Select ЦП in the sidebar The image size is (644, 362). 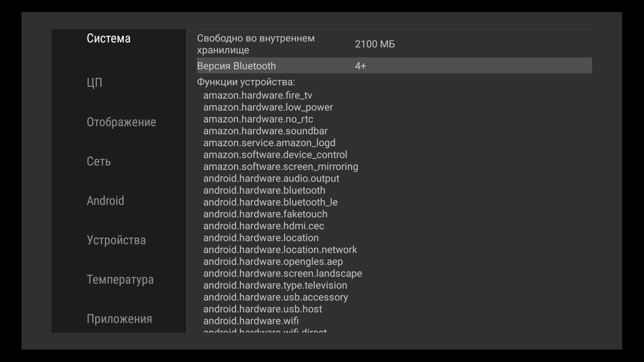(x=95, y=82)
